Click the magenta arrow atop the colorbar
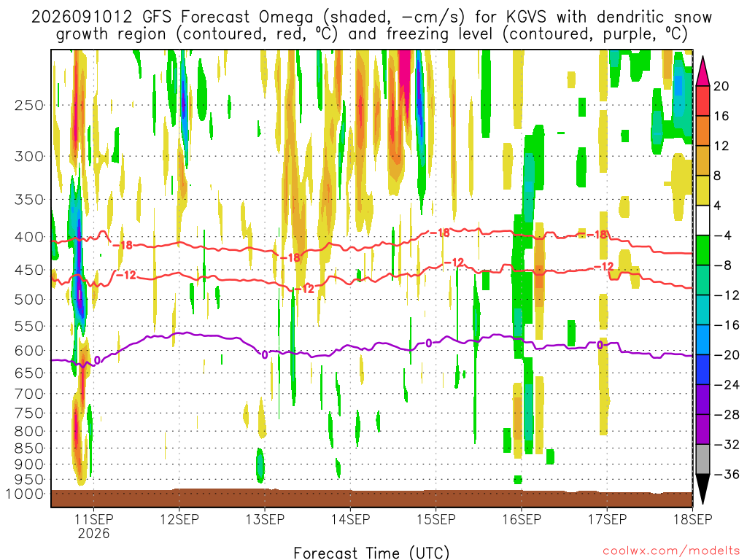Viewport: 747px width, 560px height. [703, 71]
